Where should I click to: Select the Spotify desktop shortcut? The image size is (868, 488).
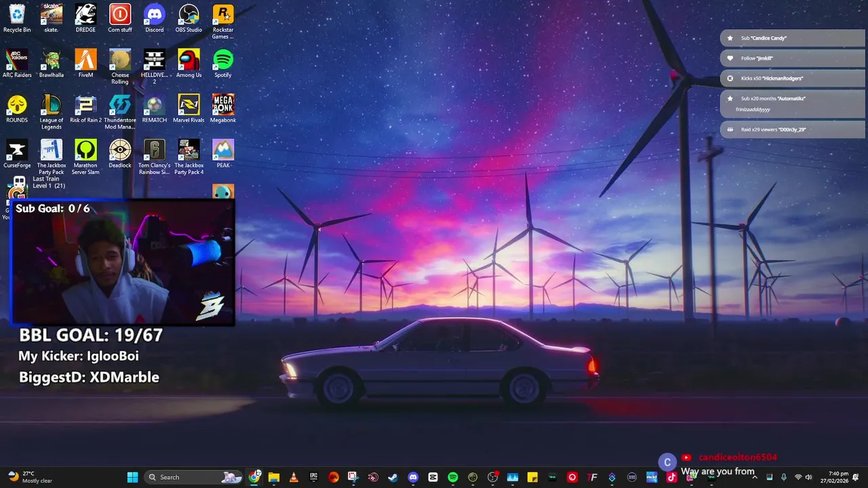(223, 64)
